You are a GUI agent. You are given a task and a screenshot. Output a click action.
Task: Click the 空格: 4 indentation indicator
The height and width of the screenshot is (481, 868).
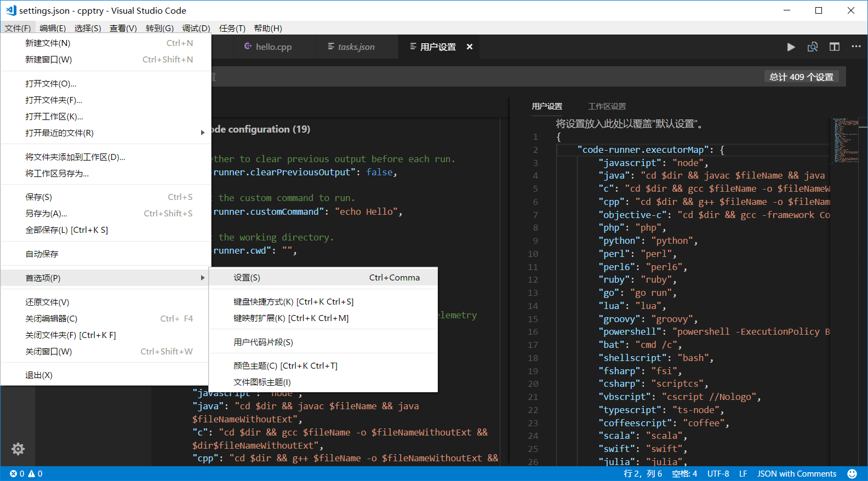[684, 474]
